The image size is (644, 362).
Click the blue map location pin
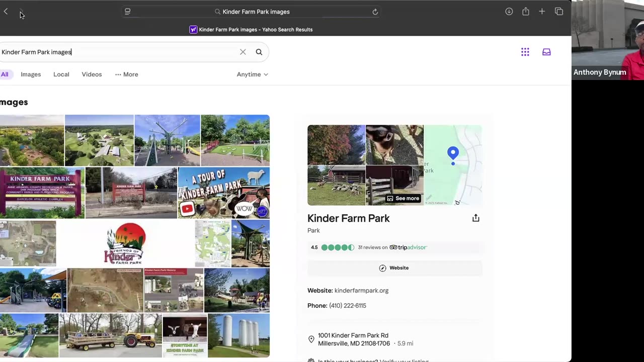pos(453,153)
